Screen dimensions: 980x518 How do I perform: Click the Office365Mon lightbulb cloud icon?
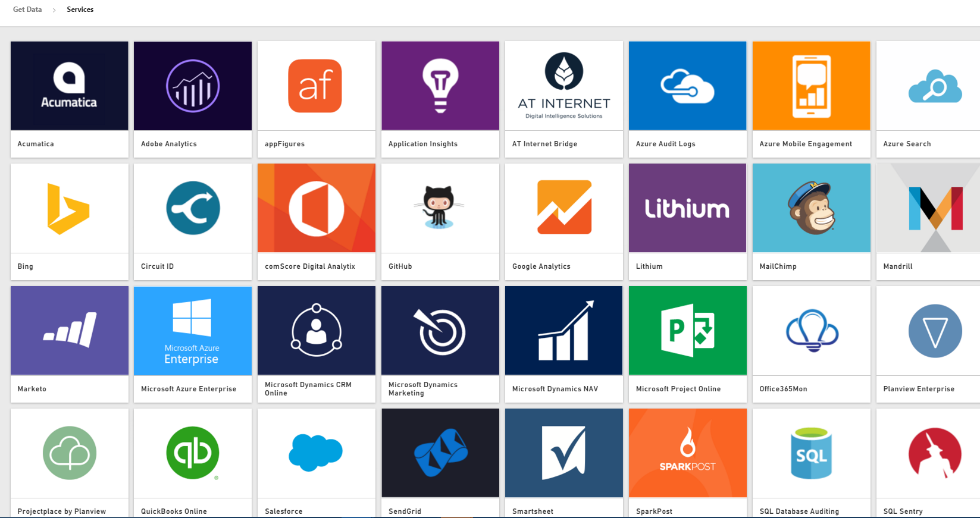(812, 331)
